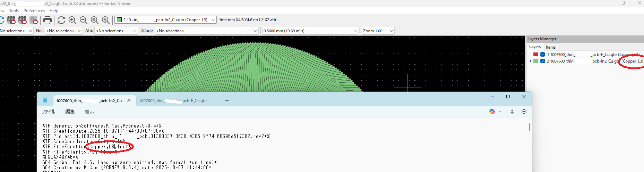Click the Print toolbar icon
The image size is (644, 172).
point(48,20)
